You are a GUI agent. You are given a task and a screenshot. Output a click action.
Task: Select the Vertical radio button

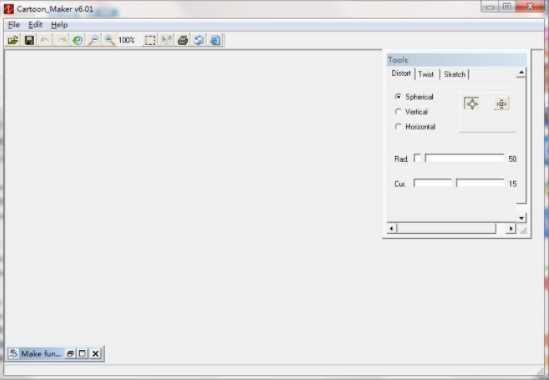point(398,112)
